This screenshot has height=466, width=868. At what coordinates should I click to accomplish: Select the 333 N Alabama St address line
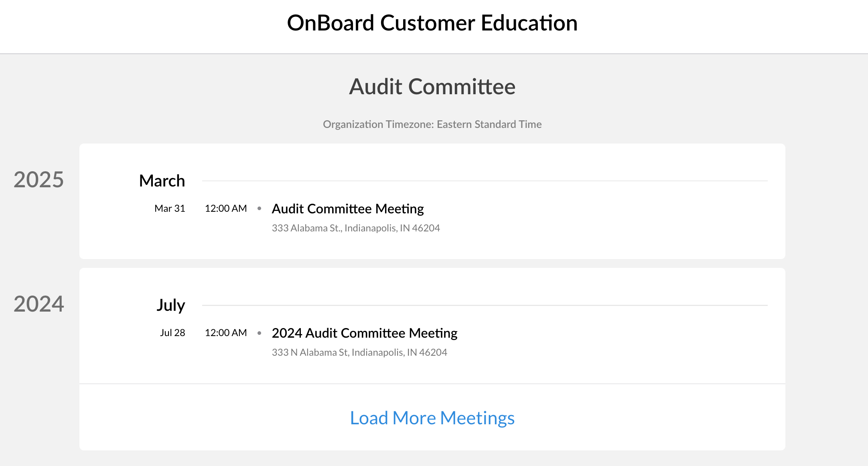pyautogui.click(x=359, y=353)
